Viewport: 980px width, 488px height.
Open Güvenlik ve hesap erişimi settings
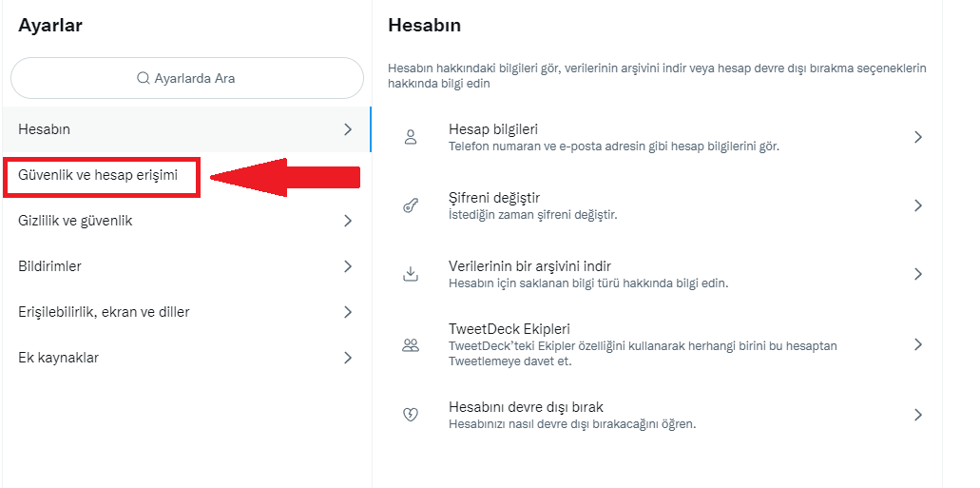(98, 175)
